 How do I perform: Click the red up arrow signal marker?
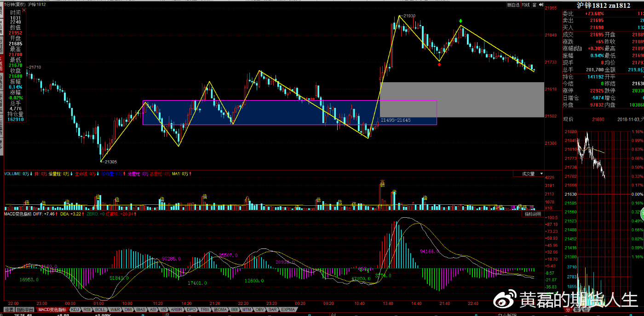[440, 64]
